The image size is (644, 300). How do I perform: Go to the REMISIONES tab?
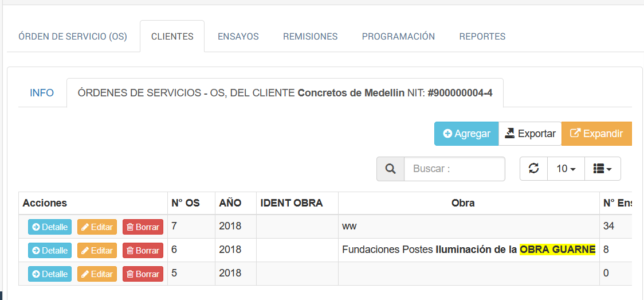[x=310, y=36]
